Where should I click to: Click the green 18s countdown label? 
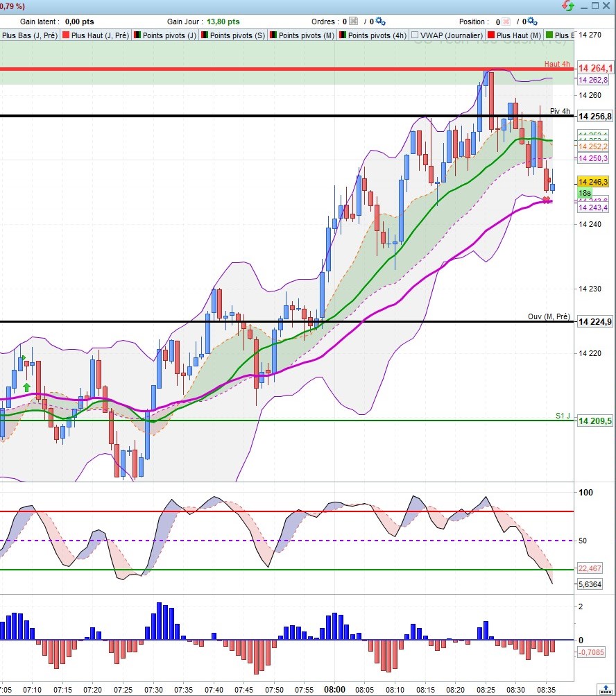[585, 193]
